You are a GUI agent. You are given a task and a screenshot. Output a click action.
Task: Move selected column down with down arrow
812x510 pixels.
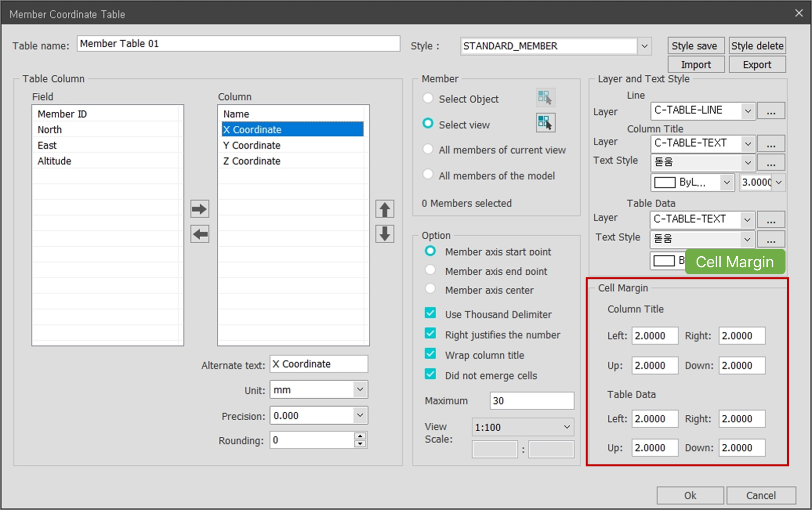[385, 234]
